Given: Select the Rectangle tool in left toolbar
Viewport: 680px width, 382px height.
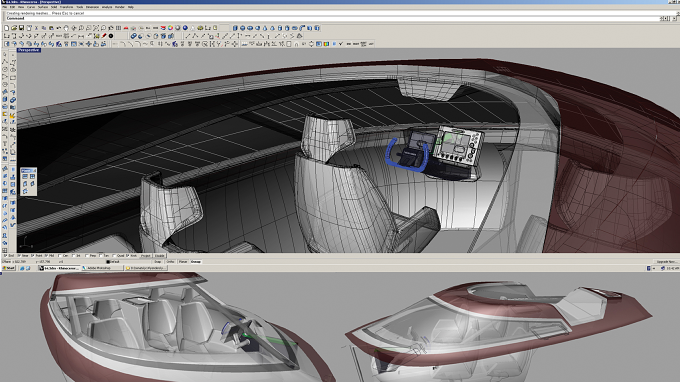Looking at the screenshot, I should [13, 78].
